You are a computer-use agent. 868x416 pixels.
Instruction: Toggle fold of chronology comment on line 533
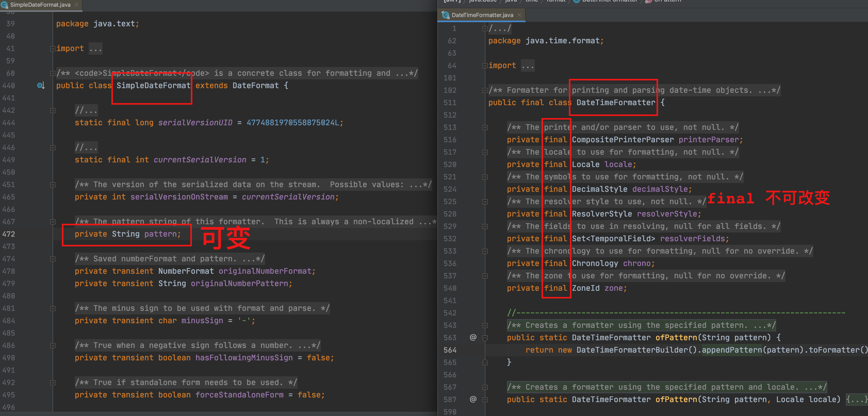tap(485, 251)
